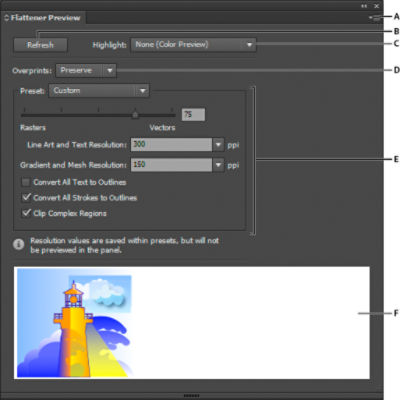Click the Raster/Vector balance slider handle
The height and width of the screenshot is (400, 400).
(135, 115)
